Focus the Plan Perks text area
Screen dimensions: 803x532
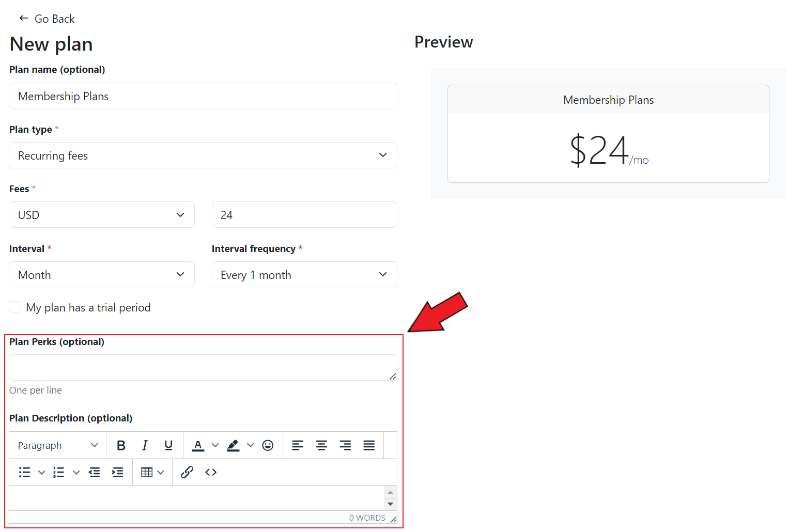pos(202,367)
